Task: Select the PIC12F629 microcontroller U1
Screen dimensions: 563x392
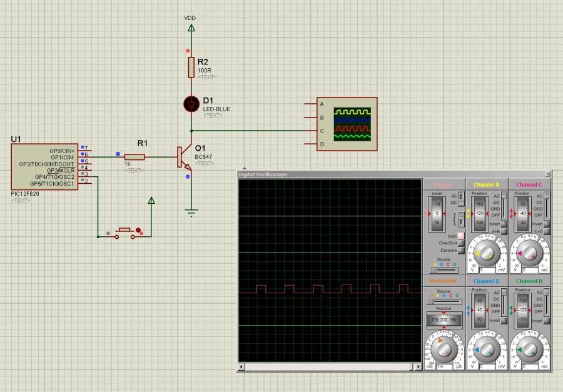Action: (44, 167)
